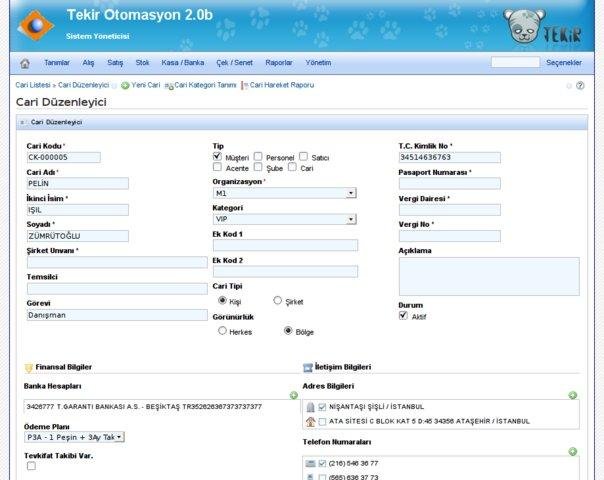Open the Stok menu
Viewport: 604px width, 480px height.
tap(143, 63)
